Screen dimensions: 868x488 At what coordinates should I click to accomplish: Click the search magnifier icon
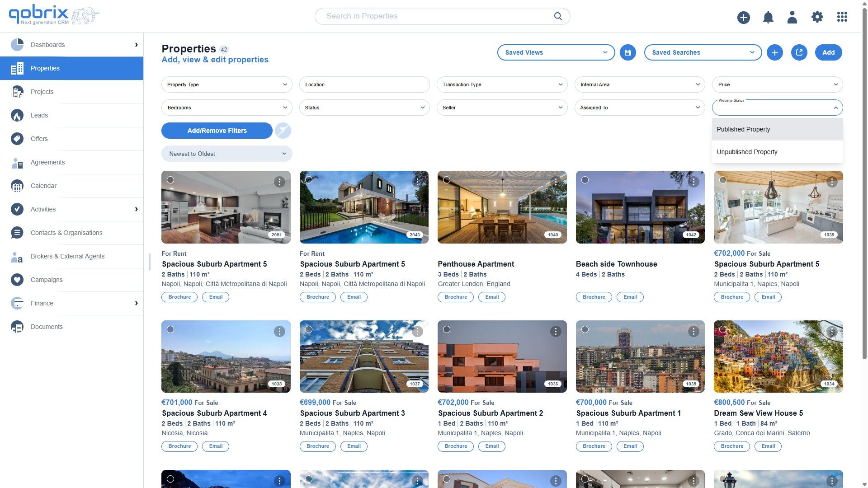pos(558,16)
